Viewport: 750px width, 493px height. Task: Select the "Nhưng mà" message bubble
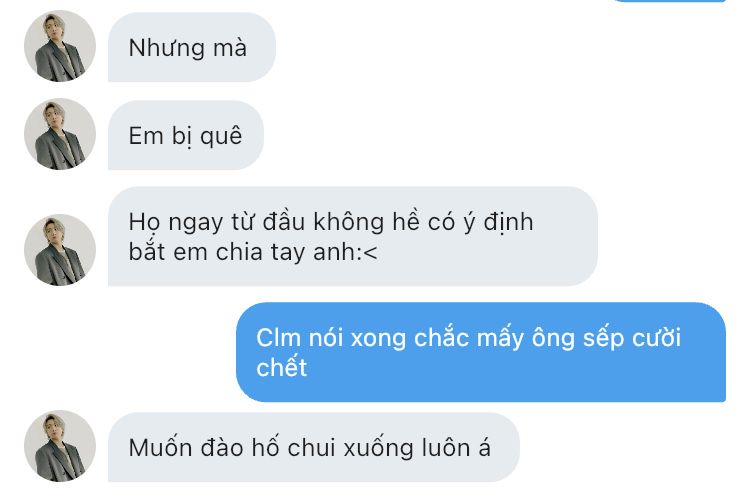192,47
